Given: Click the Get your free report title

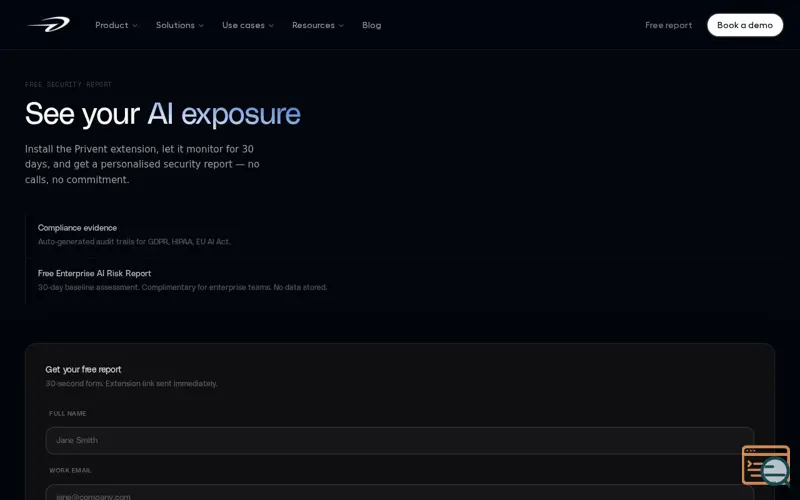Looking at the screenshot, I should click(x=83, y=369).
